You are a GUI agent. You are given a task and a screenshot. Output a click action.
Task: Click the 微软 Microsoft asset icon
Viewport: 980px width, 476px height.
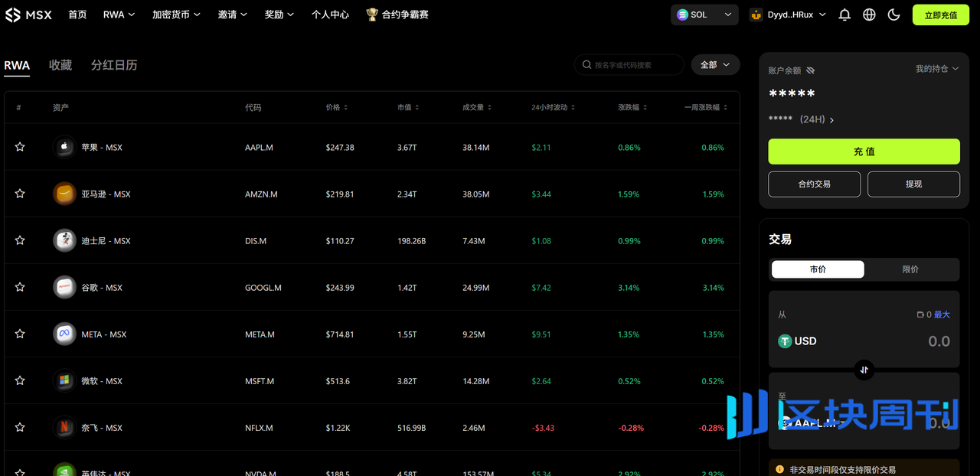click(x=64, y=381)
